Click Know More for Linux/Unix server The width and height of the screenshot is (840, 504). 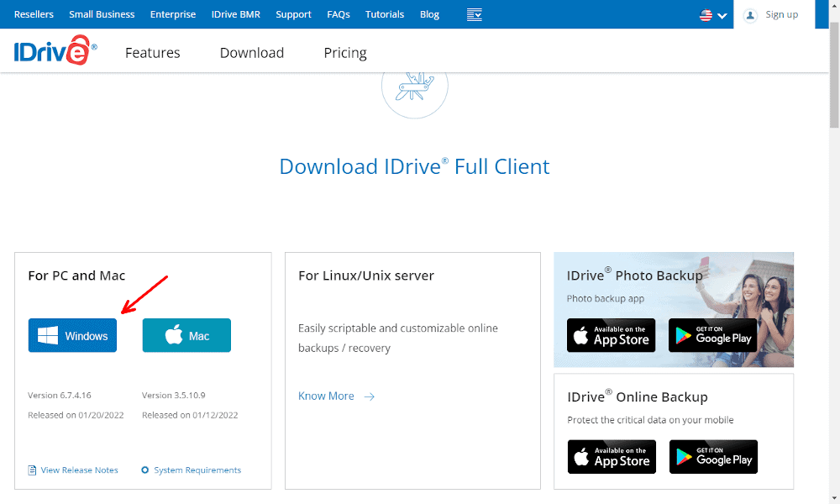pos(326,396)
